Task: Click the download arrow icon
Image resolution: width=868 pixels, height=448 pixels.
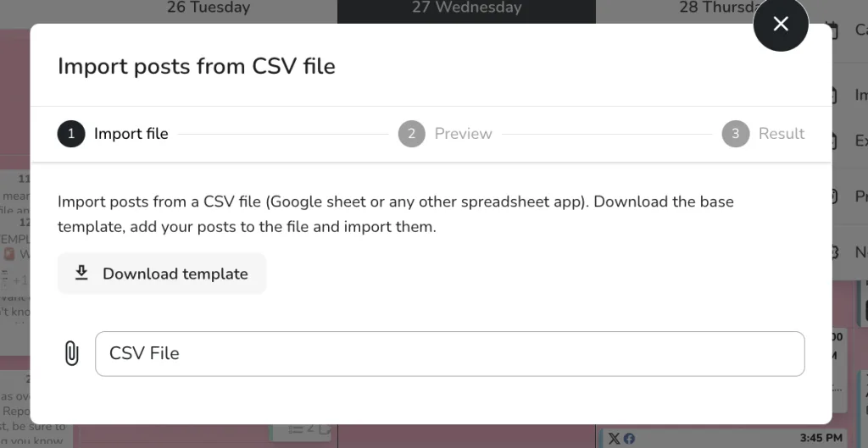Action: [x=81, y=273]
